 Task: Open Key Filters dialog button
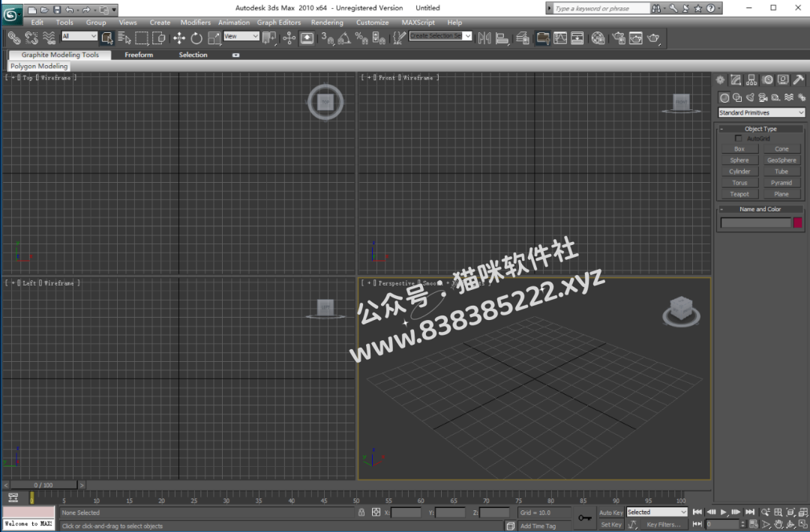[x=663, y=525]
